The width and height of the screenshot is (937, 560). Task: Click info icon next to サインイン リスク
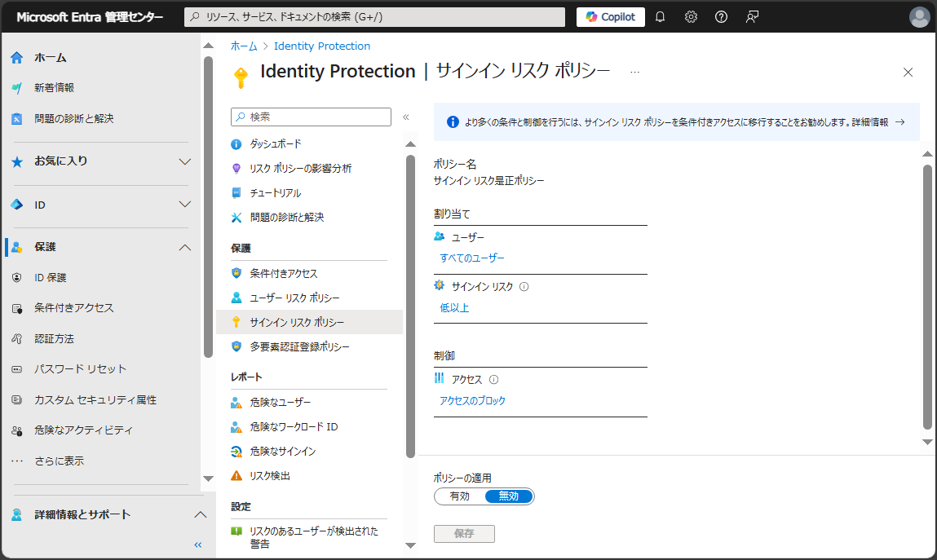pos(524,287)
